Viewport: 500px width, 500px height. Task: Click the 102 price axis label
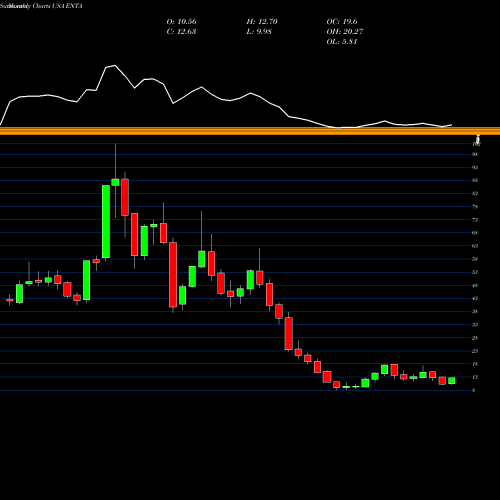(x=476, y=144)
